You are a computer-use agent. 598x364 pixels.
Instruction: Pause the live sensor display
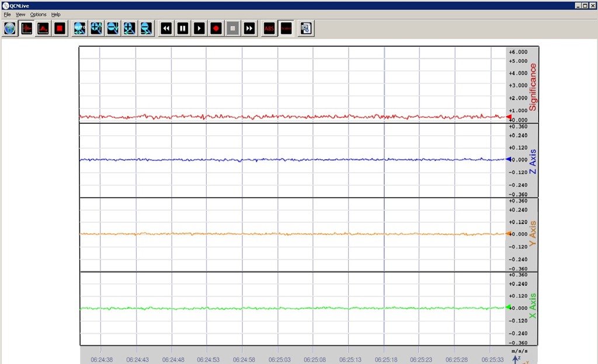tap(183, 29)
